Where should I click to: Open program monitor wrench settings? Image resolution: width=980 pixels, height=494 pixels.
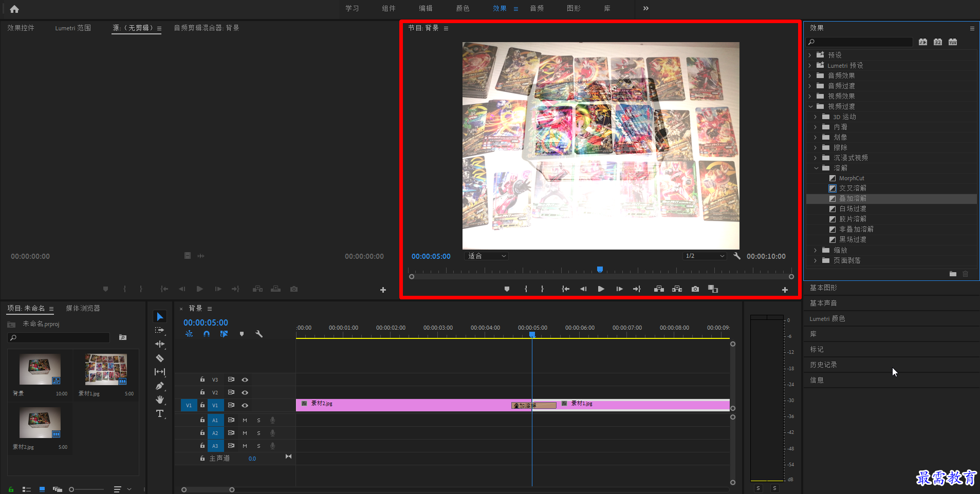click(737, 256)
